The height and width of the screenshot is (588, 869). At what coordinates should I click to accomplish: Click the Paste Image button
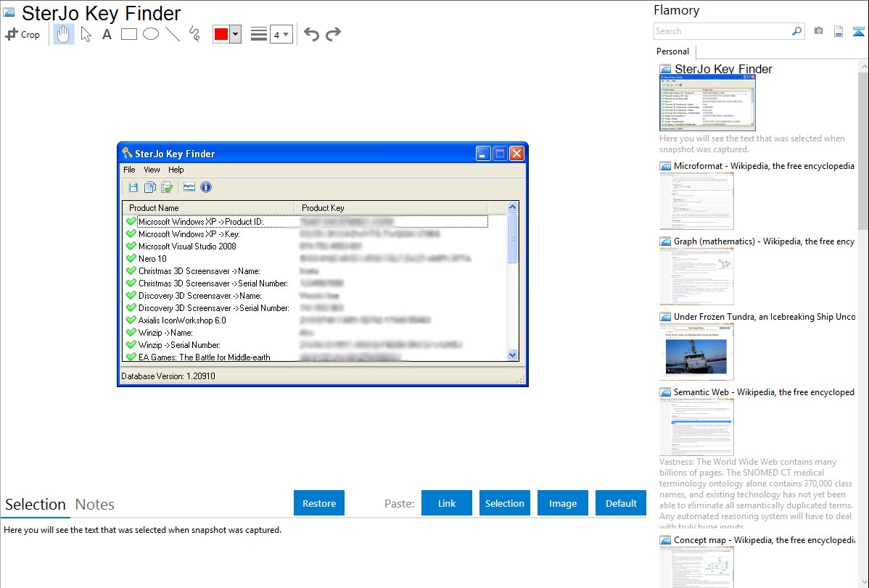(x=563, y=503)
